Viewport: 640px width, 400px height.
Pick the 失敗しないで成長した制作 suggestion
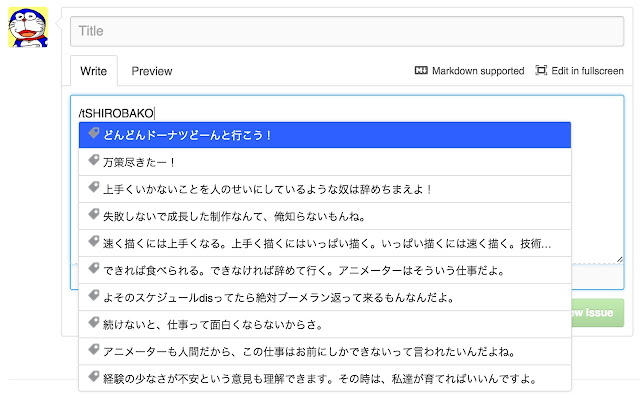325,216
